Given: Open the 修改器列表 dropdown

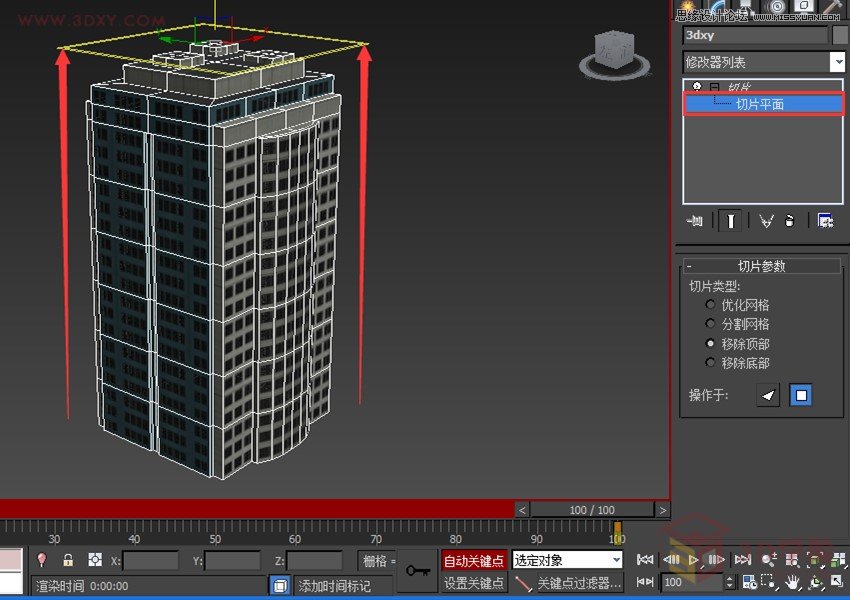Looking at the screenshot, I should tap(840, 62).
